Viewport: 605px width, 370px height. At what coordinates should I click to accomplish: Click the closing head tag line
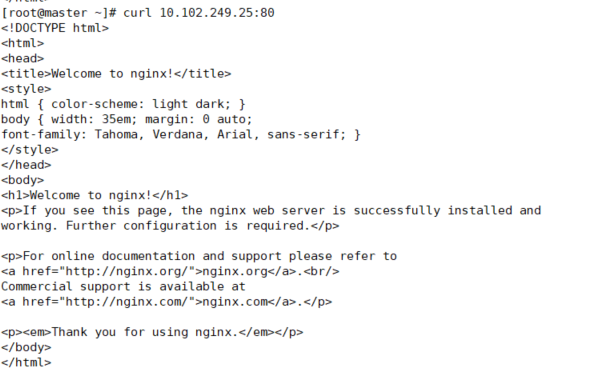click(x=26, y=165)
